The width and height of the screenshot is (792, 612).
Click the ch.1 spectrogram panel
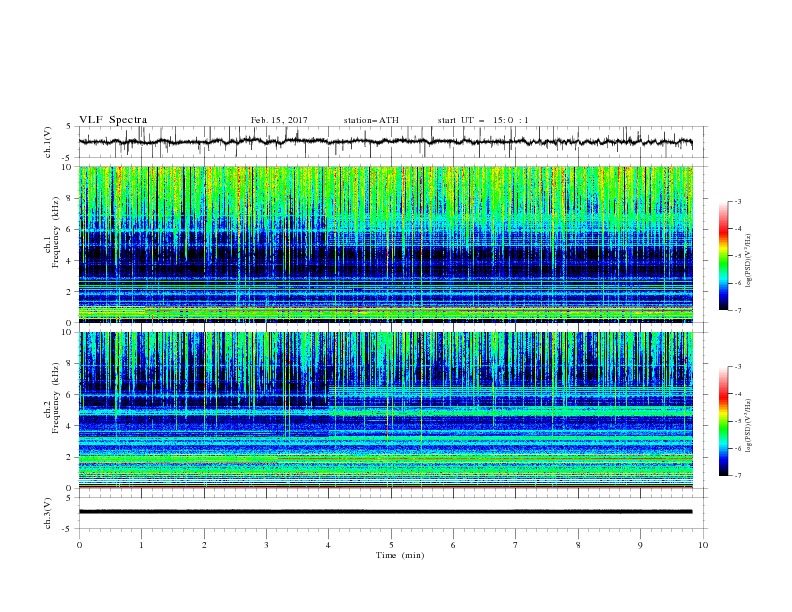click(x=385, y=244)
